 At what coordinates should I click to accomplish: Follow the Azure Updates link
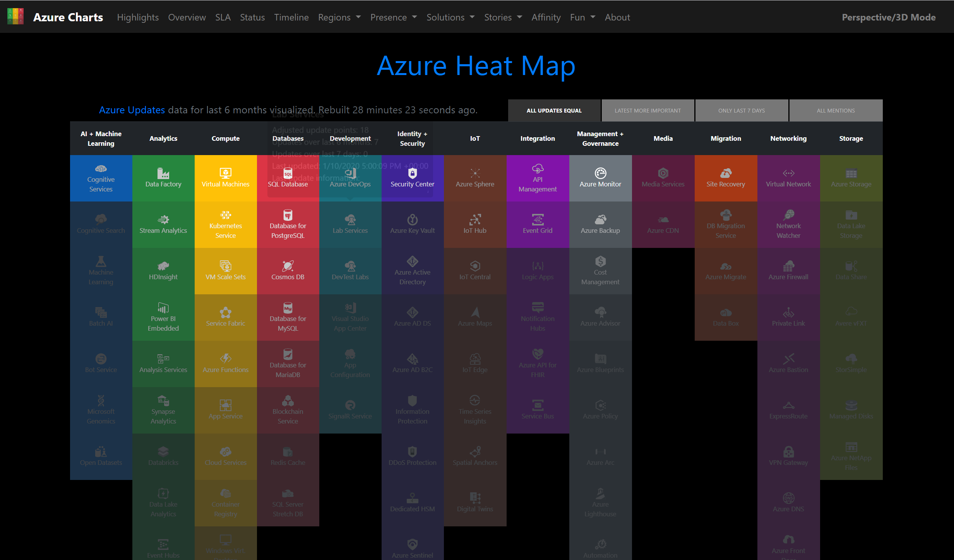click(132, 110)
